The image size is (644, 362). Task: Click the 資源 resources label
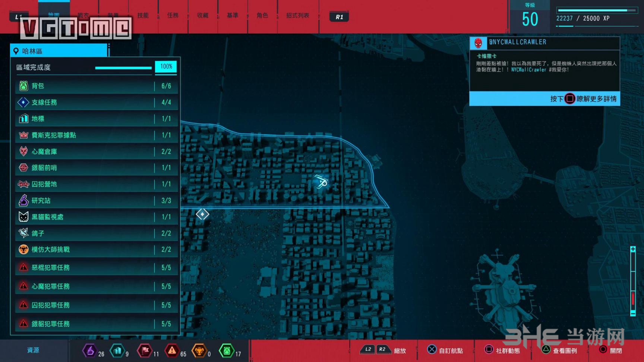click(x=33, y=350)
